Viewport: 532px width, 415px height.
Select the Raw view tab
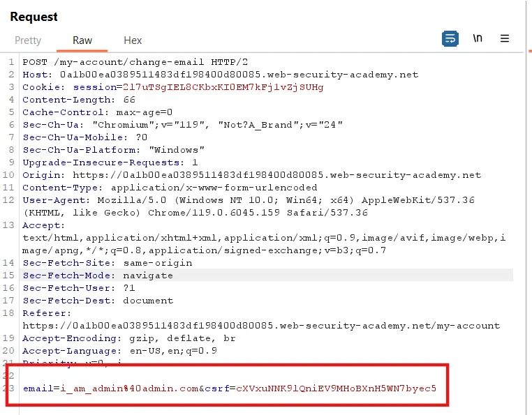tap(82, 40)
